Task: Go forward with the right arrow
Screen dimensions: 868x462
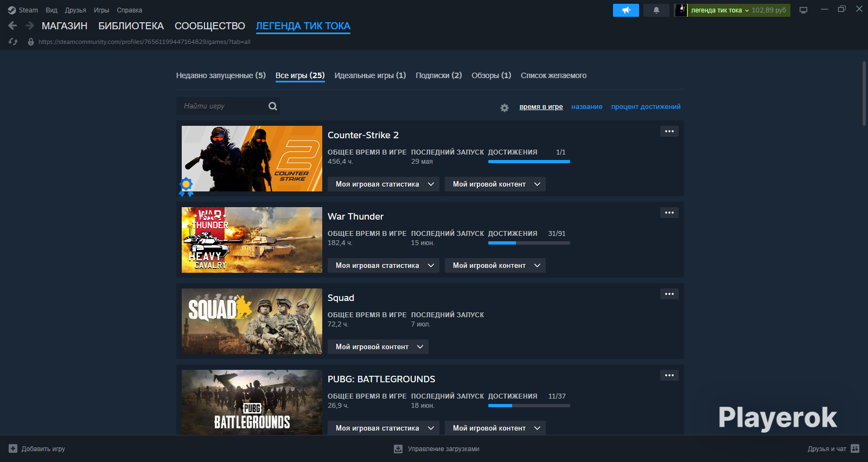Action: (30, 25)
